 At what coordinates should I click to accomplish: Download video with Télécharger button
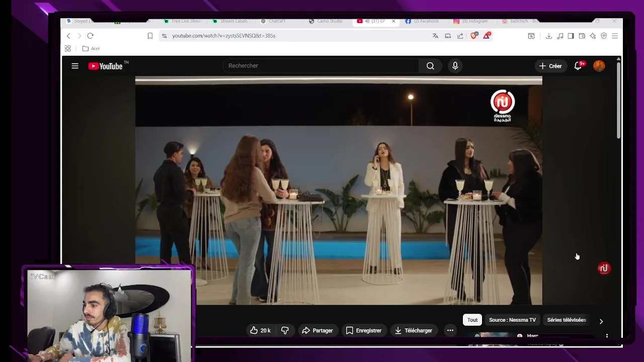(413, 330)
